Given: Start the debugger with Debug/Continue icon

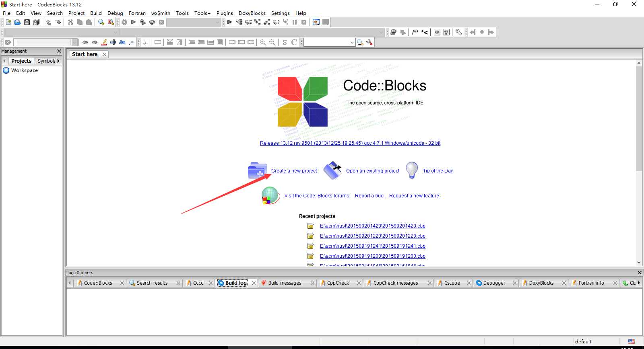Looking at the screenshot, I should pos(229,22).
